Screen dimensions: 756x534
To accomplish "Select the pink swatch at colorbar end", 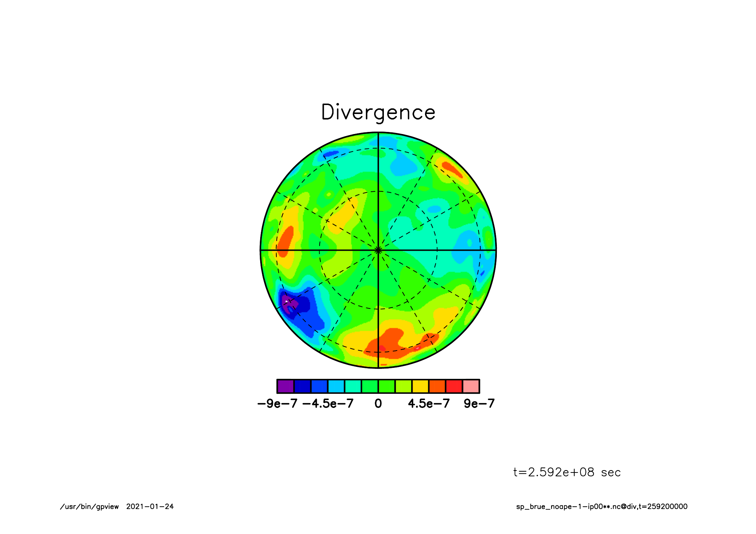I will pos(471,386).
